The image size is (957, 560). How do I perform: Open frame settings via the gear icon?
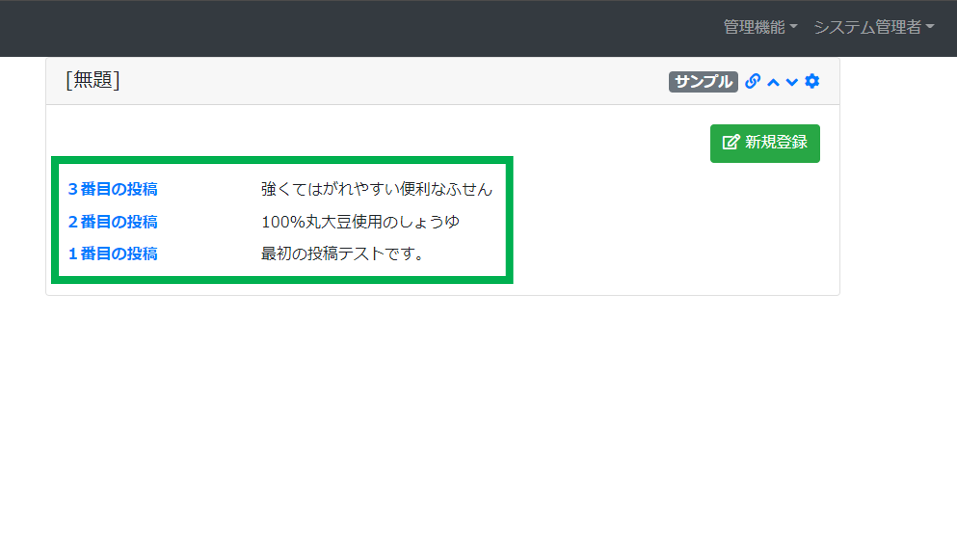pyautogui.click(x=812, y=81)
